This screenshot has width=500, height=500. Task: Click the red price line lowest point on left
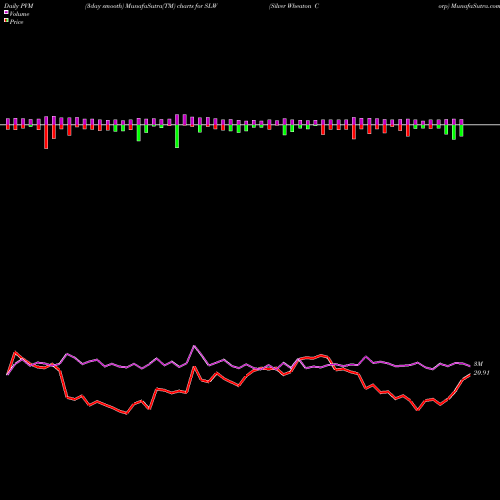(126, 414)
